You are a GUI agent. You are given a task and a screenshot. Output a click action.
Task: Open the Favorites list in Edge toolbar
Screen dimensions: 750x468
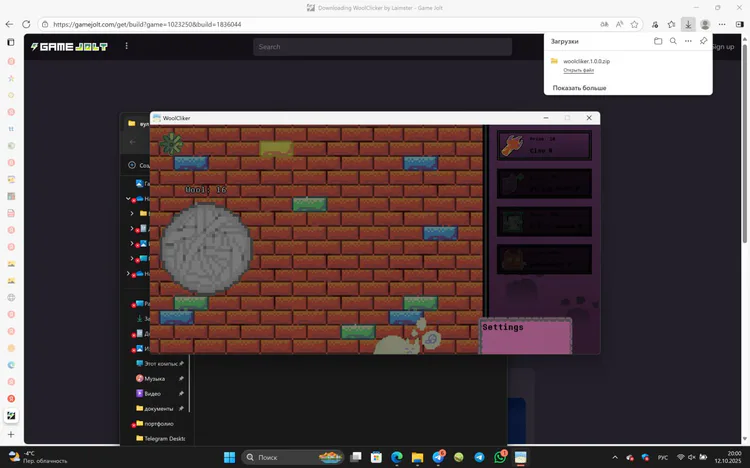click(x=672, y=24)
